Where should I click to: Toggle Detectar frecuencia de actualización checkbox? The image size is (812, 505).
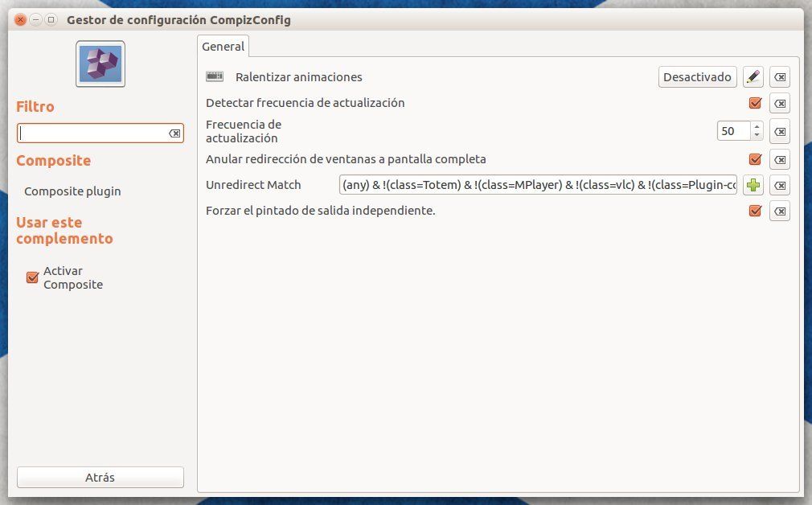755,103
